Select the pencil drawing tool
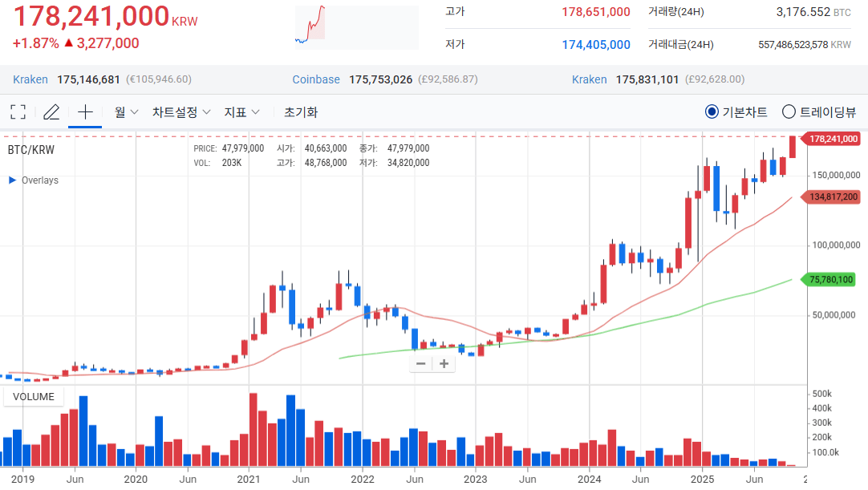 [51, 112]
